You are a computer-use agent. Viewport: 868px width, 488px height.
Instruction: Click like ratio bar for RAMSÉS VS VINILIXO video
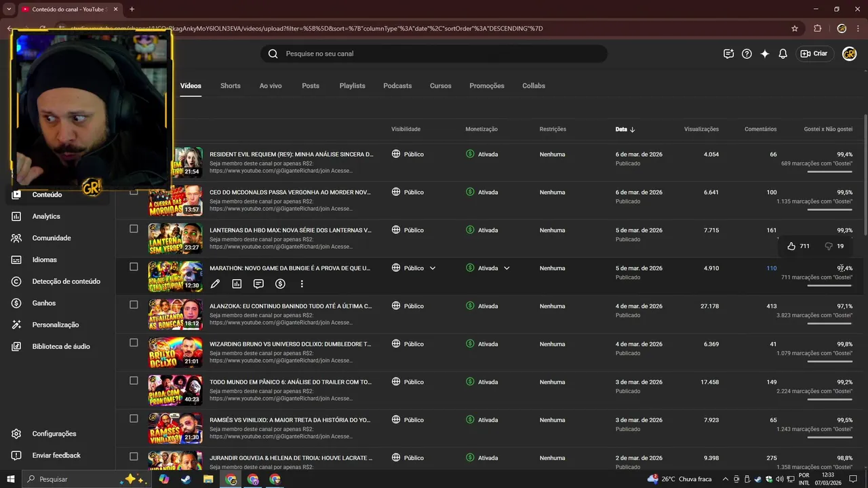(830, 437)
